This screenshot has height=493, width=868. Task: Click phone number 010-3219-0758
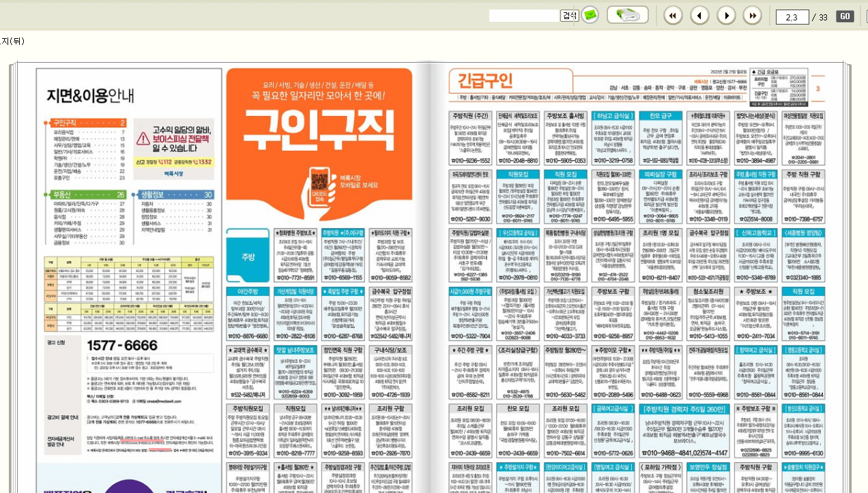point(613,161)
